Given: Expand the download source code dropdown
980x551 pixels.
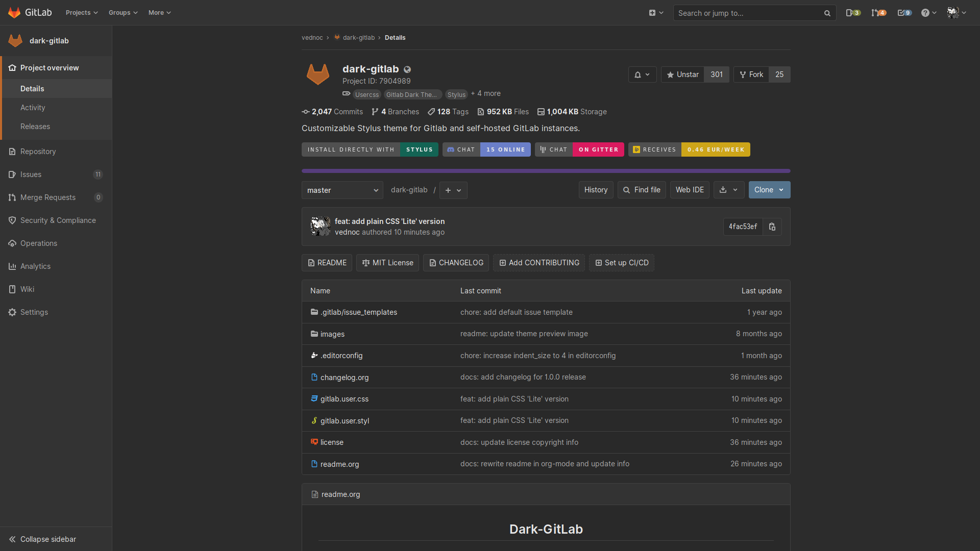Looking at the screenshot, I should 729,190.
